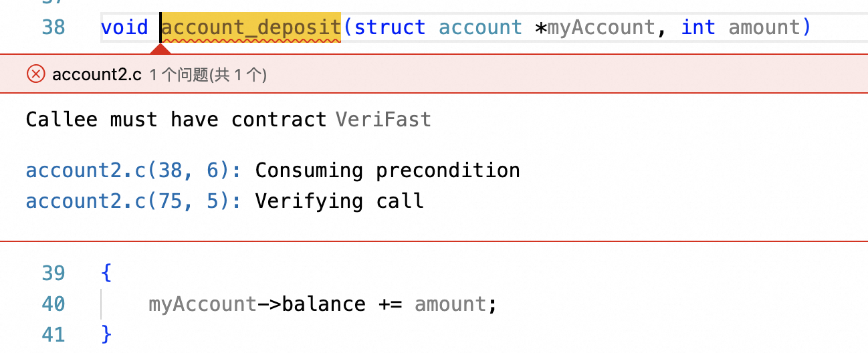The height and width of the screenshot is (353, 868).
Task: Click the balance member on line 40
Action: [324, 304]
